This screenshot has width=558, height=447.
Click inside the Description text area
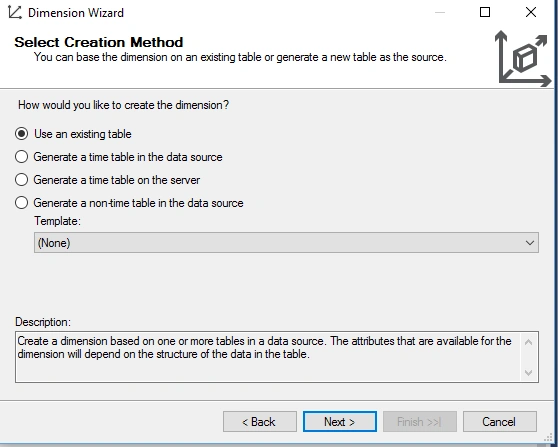(269, 357)
